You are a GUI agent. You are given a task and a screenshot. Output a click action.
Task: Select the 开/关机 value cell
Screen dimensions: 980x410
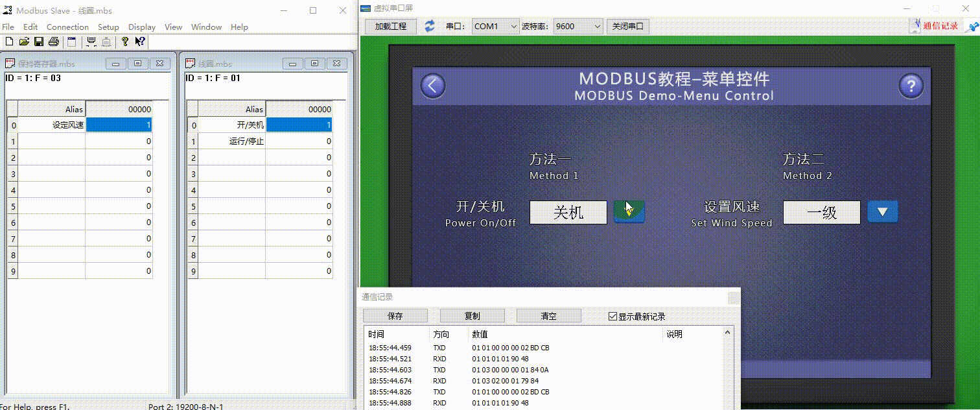299,125
